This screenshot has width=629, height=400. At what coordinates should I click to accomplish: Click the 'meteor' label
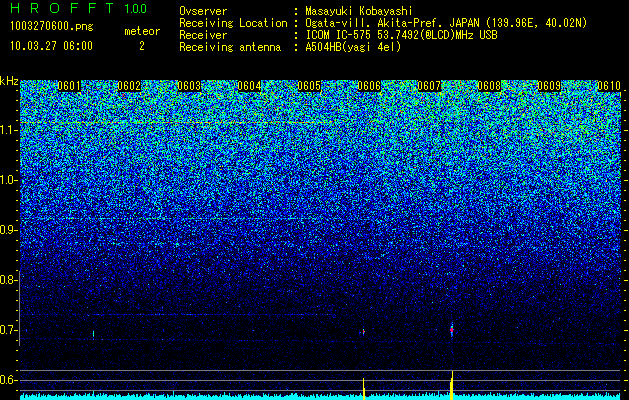142,31
